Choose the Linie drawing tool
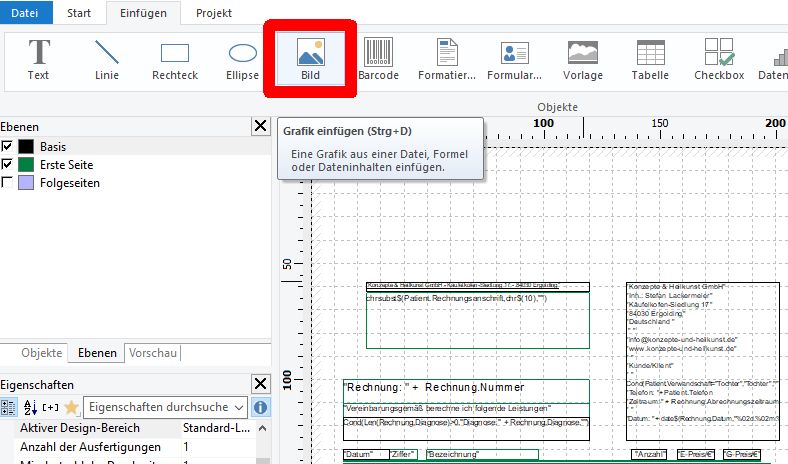This screenshot has height=464, width=788. [106, 58]
